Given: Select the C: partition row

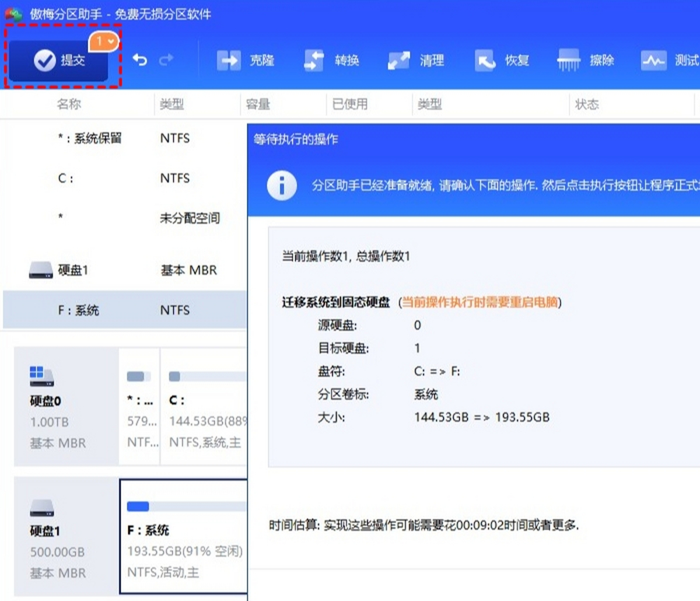Looking at the screenshot, I should 125,178.
